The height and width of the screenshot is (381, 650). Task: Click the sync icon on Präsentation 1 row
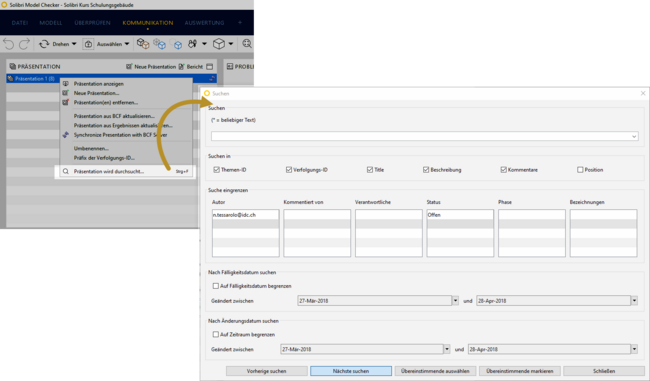212,79
